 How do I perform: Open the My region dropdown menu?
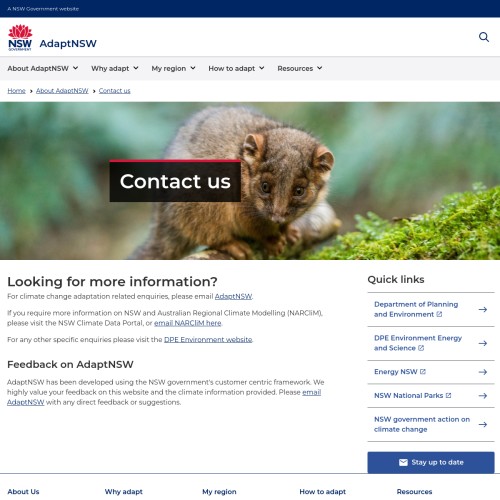(173, 68)
